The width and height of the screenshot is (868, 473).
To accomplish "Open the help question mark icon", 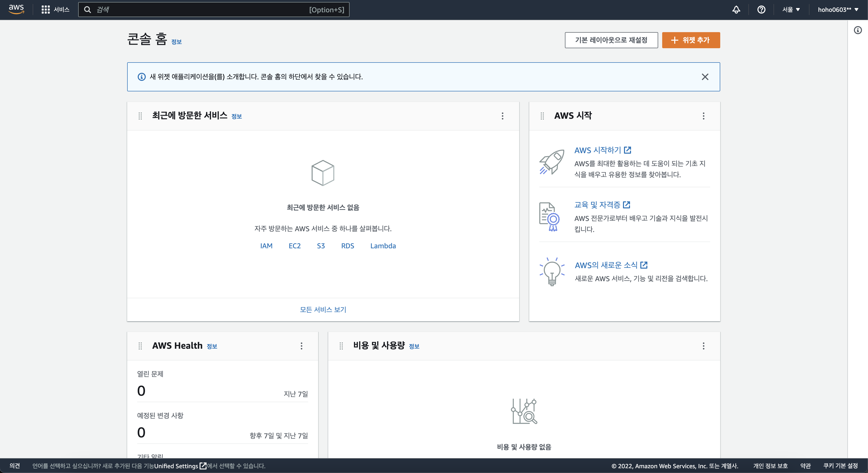I will (x=761, y=10).
